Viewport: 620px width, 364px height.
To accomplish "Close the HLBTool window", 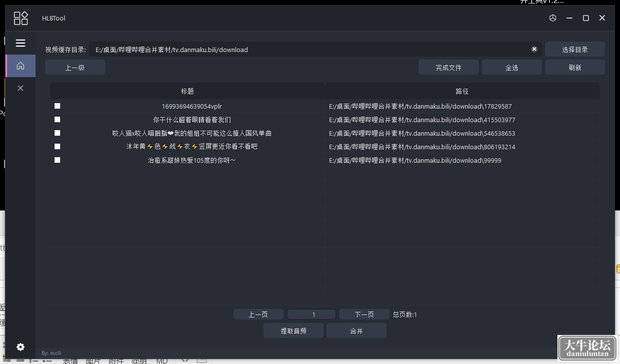I will [602, 18].
